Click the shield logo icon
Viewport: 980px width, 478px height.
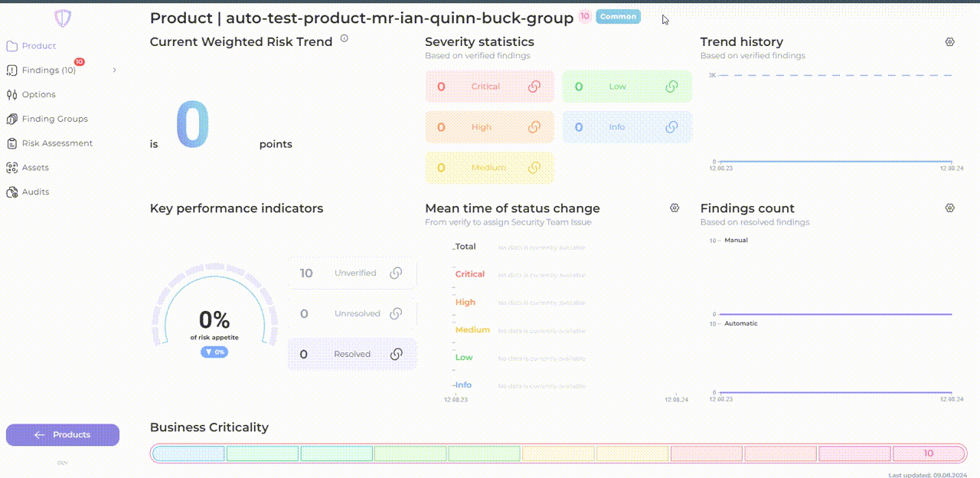click(x=63, y=18)
